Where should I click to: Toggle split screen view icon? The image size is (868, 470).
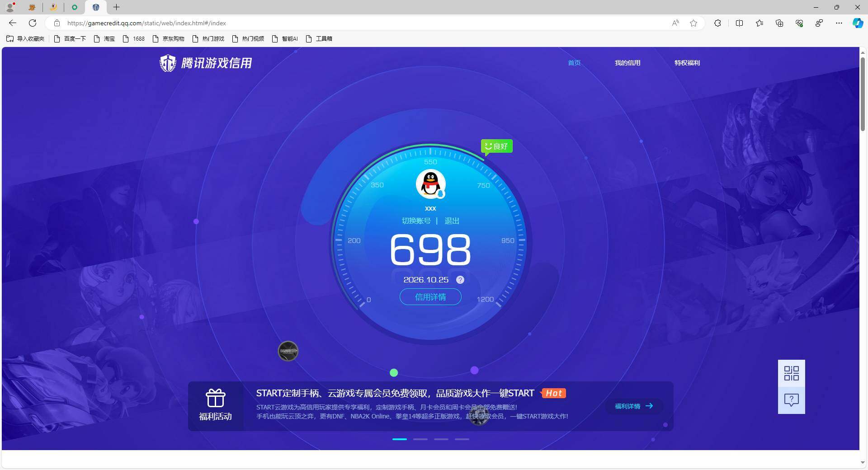tap(740, 23)
